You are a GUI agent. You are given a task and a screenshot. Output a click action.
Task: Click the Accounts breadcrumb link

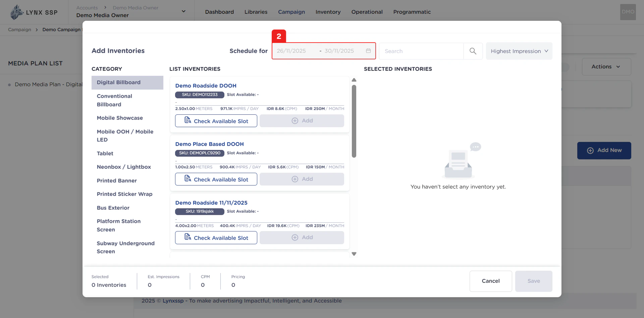point(87,8)
